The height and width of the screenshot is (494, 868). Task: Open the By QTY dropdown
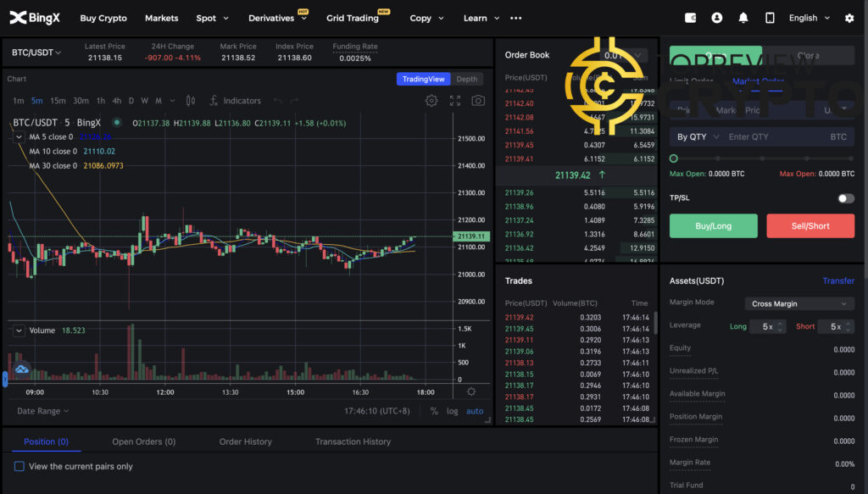[698, 136]
